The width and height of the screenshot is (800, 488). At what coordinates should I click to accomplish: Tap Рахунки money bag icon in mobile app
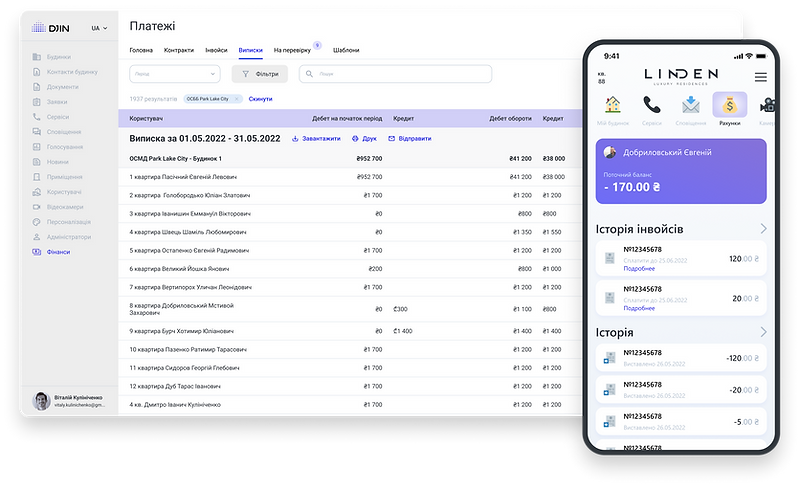point(730,105)
